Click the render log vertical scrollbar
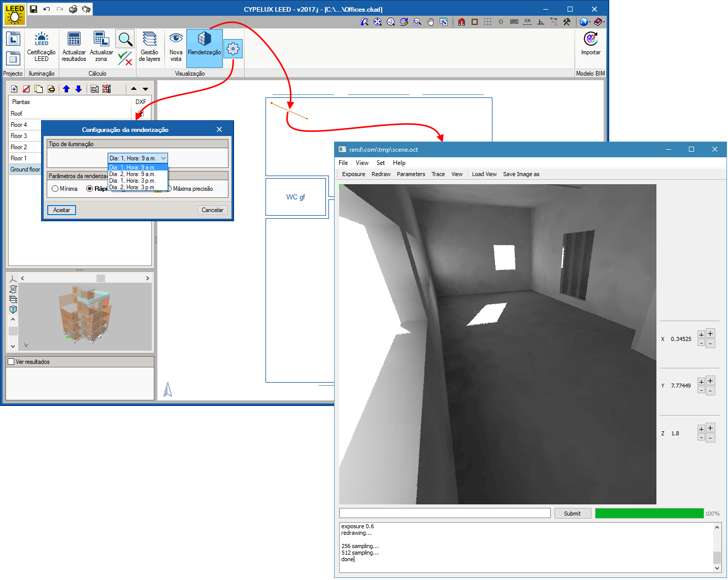 (717, 548)
